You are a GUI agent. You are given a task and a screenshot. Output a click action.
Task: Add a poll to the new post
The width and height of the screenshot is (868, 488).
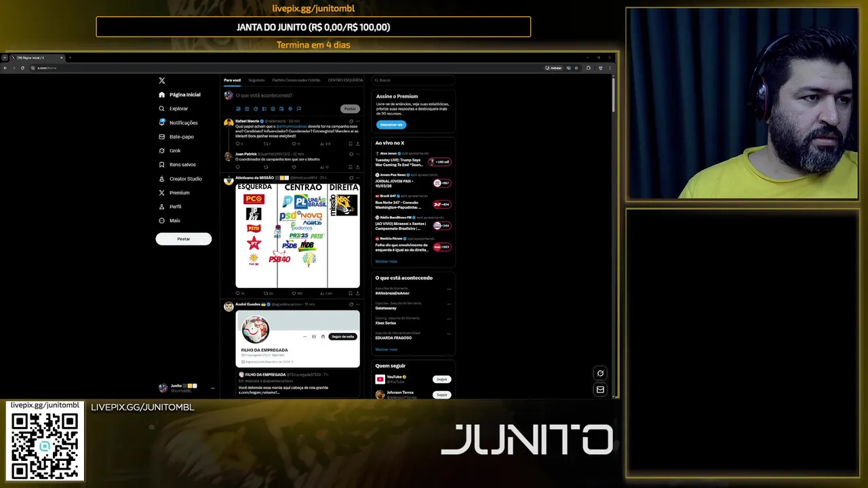click(x=264, y=108)
